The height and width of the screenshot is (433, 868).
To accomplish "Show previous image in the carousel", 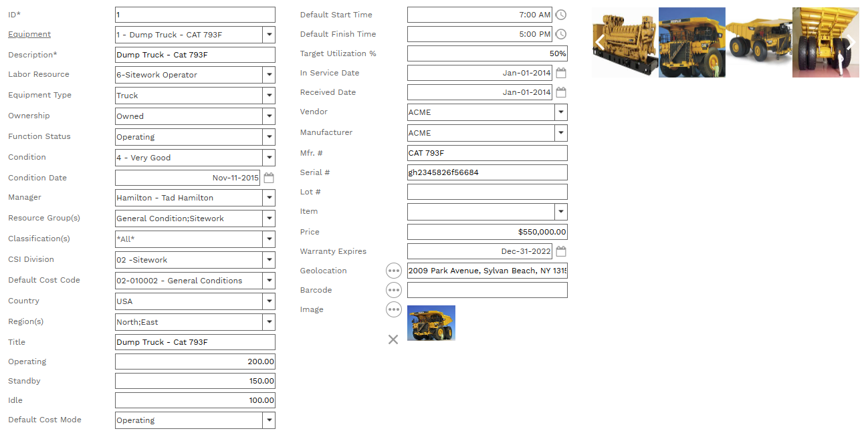I will pos(600,43).
